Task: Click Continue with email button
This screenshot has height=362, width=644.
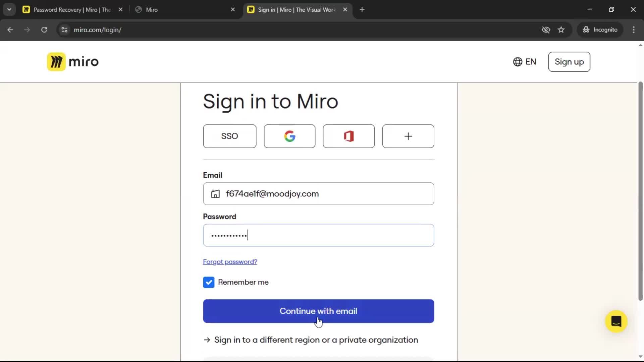Action: 319,311
